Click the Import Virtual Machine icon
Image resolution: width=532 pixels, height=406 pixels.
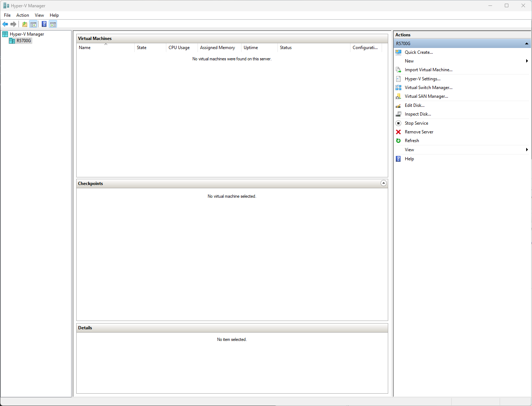[x=398, y=70]
